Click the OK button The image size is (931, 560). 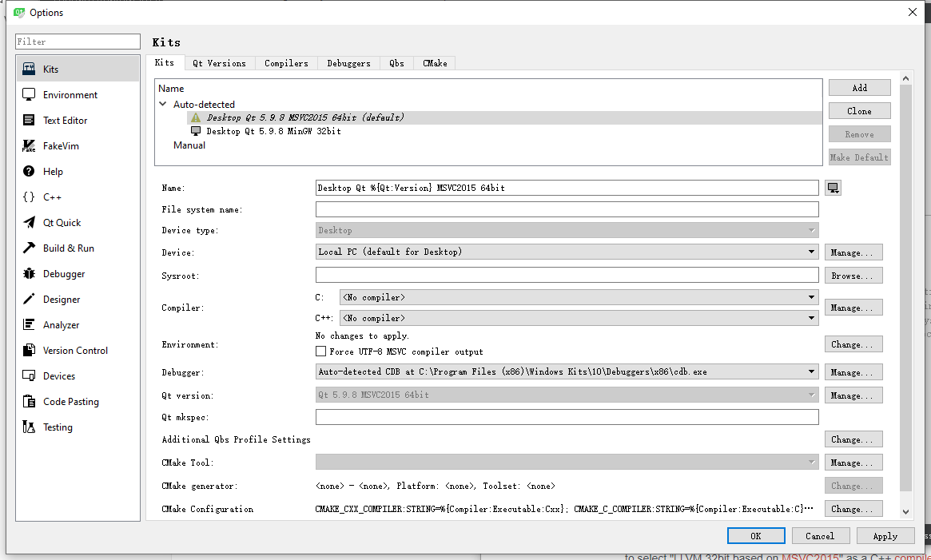click(x=756, y=536)
